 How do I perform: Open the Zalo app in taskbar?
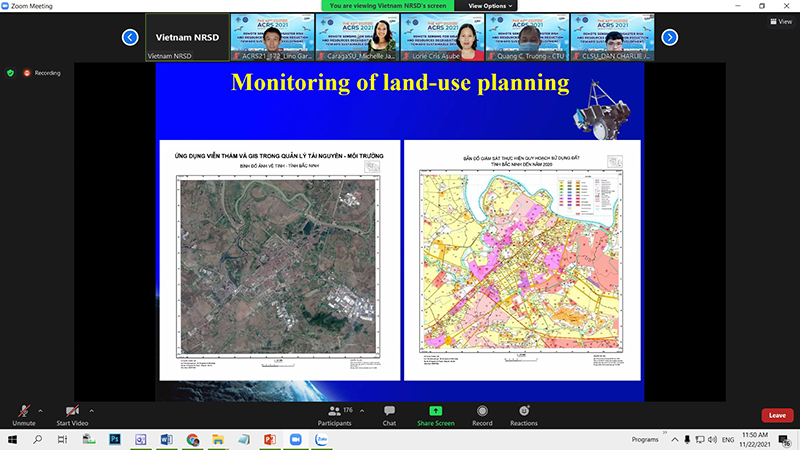click(x=321, y=439)
